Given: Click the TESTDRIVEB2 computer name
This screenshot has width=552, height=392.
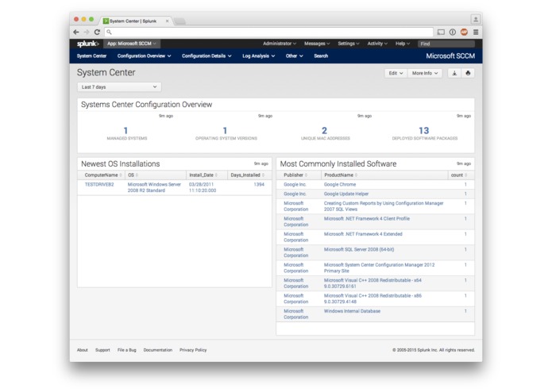Looking at the screenshot, I should point(99,184).
